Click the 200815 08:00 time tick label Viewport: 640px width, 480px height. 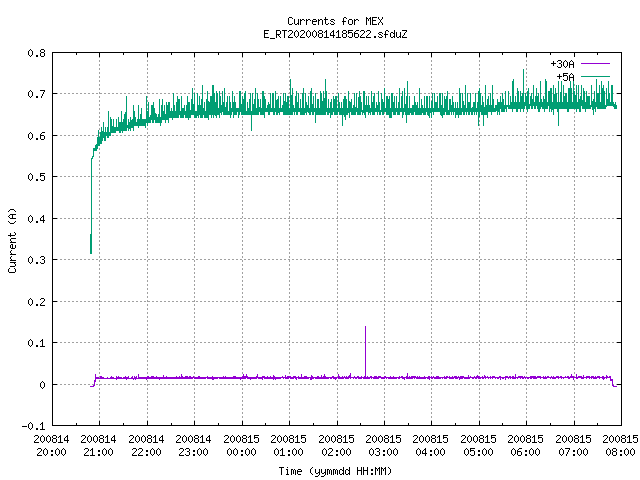(620, 445)
